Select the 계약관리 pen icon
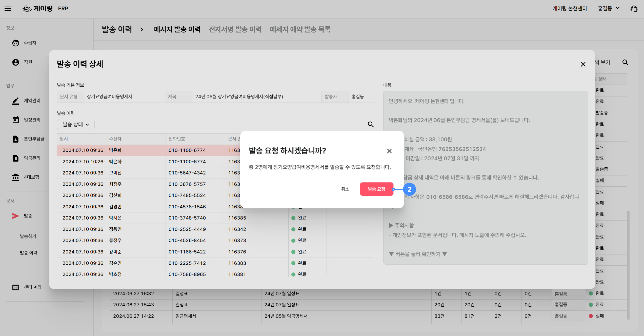This screenshot has height=336, width=644. [16, 101]
